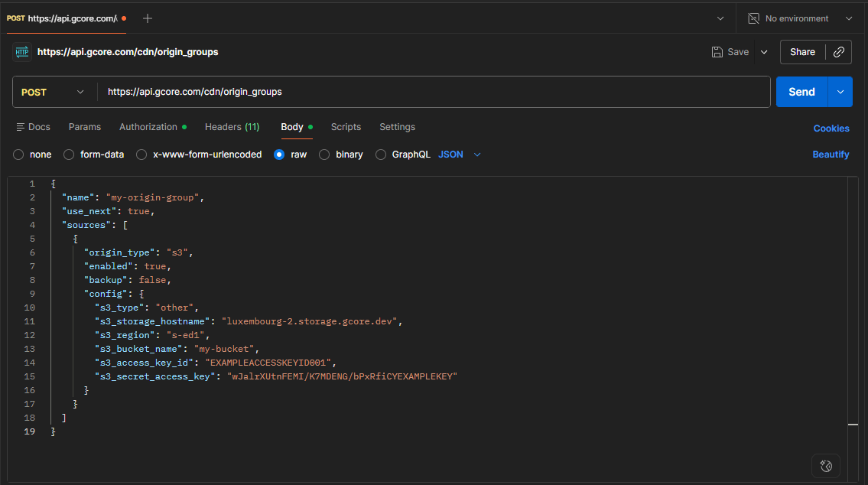The height and width of the screenshot is (485, 868).
Task: Click the "s3_bucket_name" key
Action: (x=139, y=349)
